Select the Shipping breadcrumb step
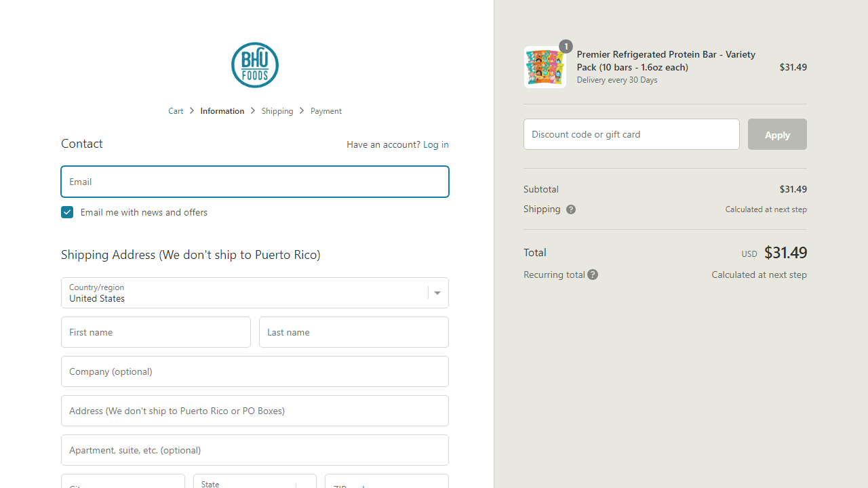Viewport: 868px width, 488px height. tap(277, 111)
